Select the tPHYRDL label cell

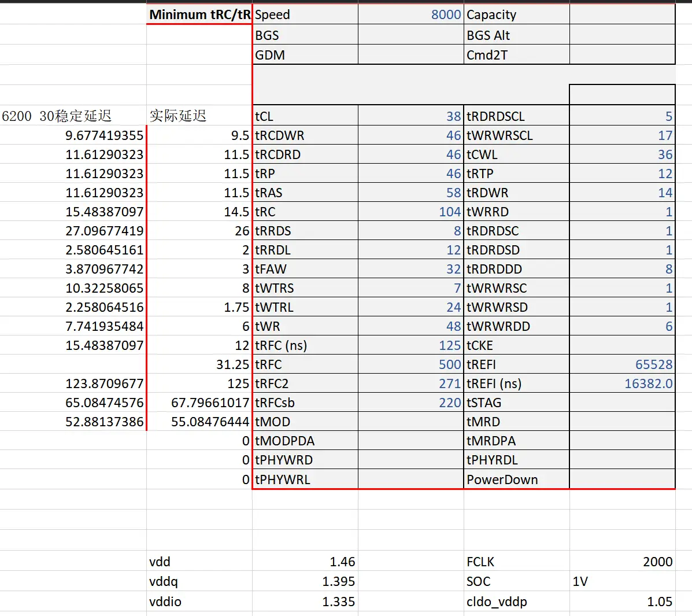[516, 460]
